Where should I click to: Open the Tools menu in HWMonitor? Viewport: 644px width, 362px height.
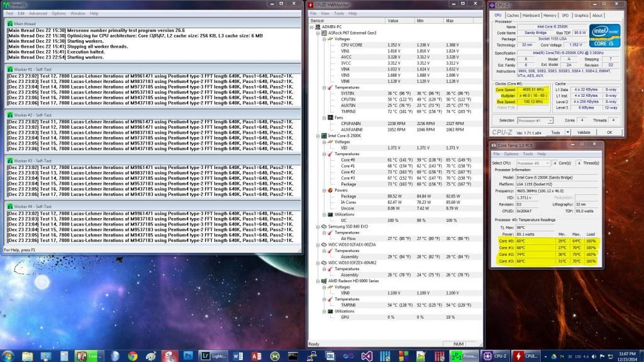(339, 14)
